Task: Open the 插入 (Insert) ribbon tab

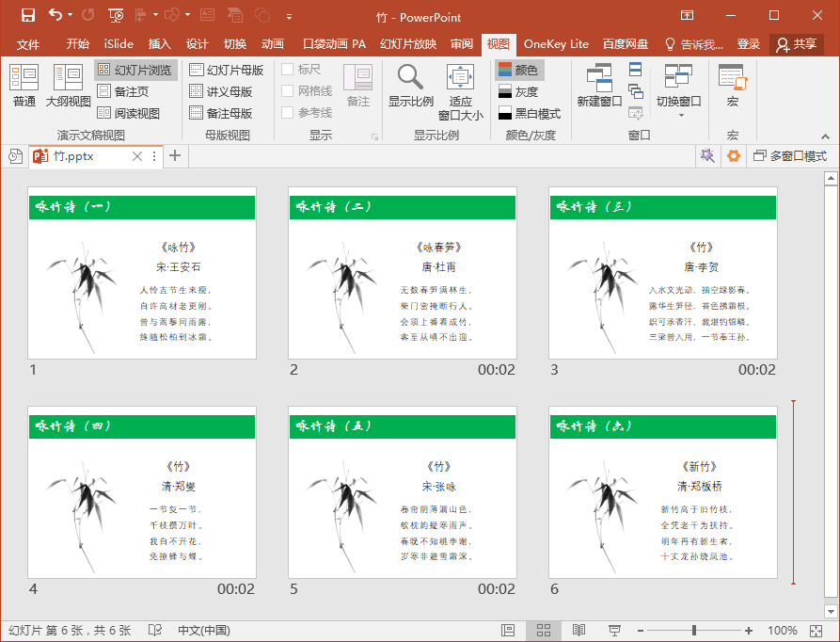Action: [159, 44]
